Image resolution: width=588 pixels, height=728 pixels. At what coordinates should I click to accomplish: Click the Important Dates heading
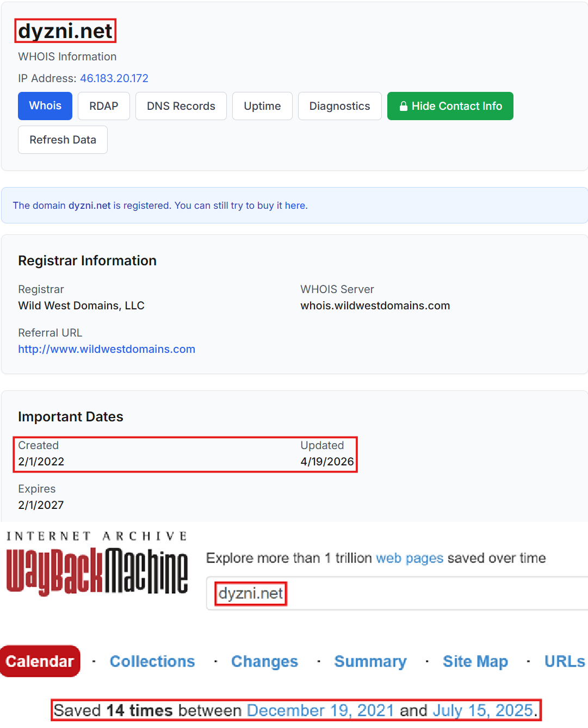pyautogui.click(x=71, y=416)
